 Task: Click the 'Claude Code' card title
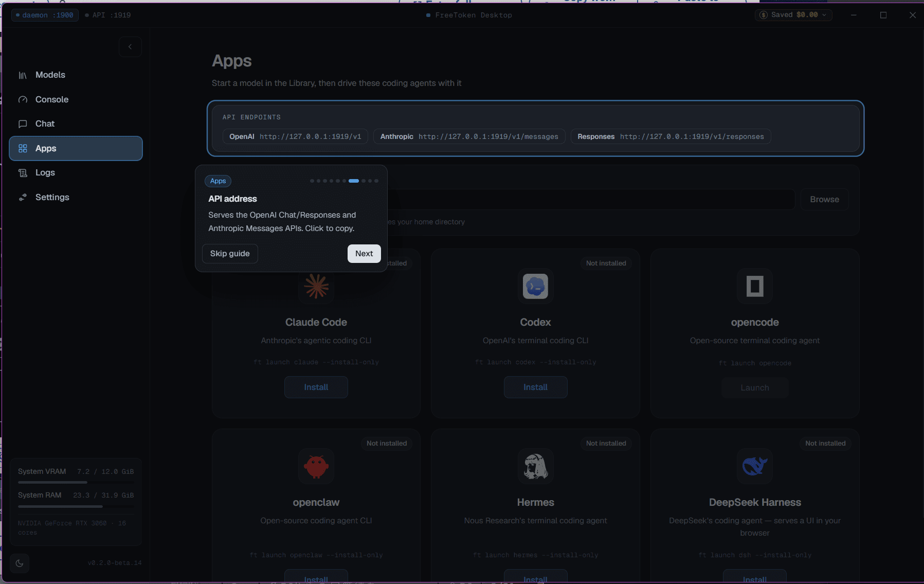click(x=316, y=322)
